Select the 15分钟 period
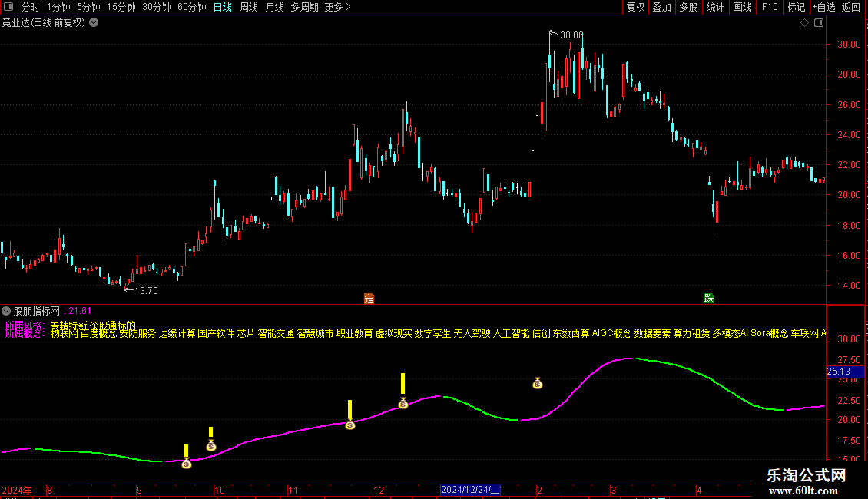Screen dimensions: 868x499 coord(121,7)
